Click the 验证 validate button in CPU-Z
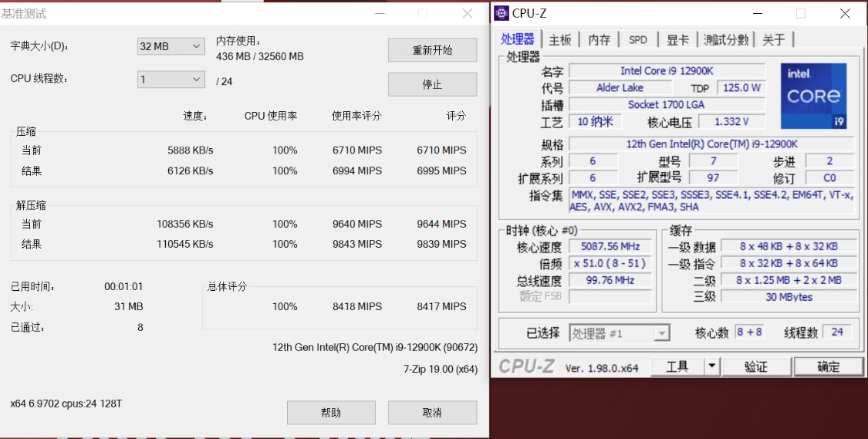The height and width of the screenshot is (439, 868). (x=756, y=366)
